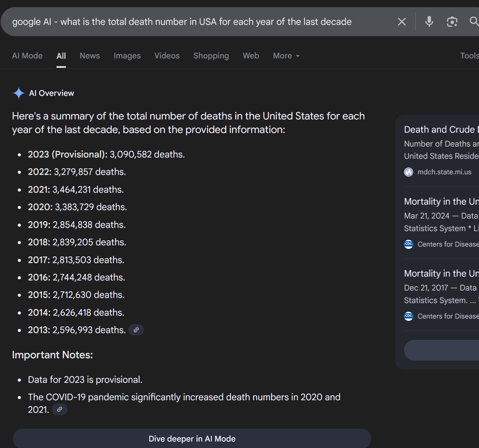
Task: Click the magnifying glass search icon
Action: tap(474, 21)
